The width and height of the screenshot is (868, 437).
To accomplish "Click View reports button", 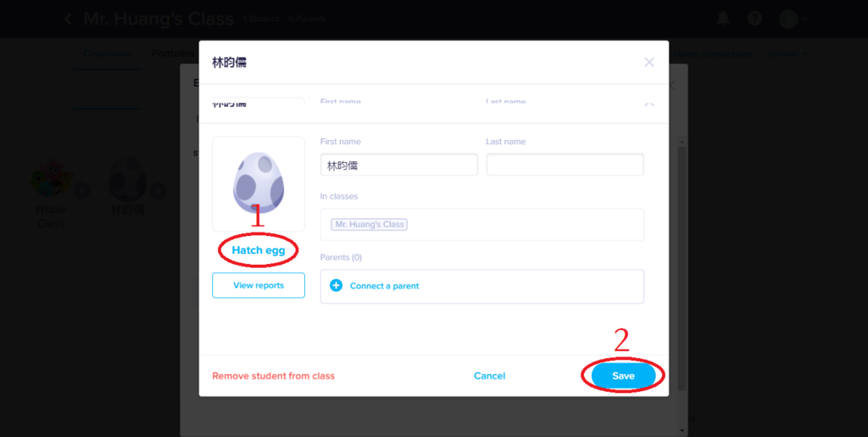I will [259, 285].
